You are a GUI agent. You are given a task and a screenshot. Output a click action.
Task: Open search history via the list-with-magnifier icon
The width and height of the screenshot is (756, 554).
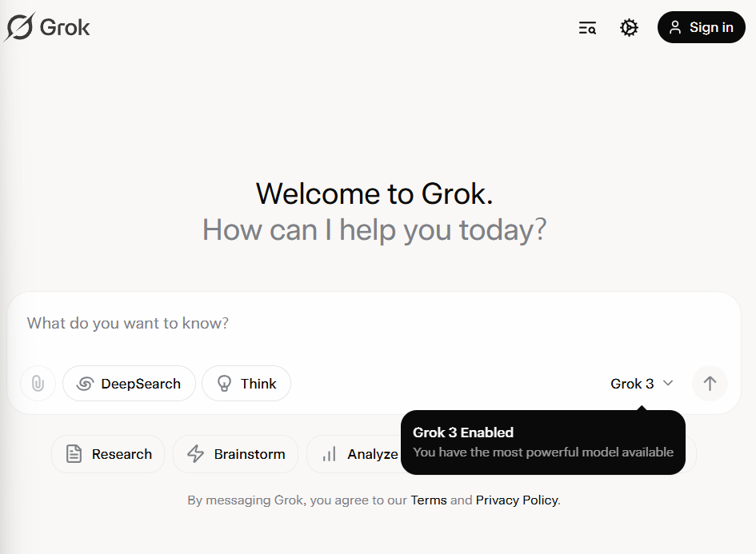(587, 27)
